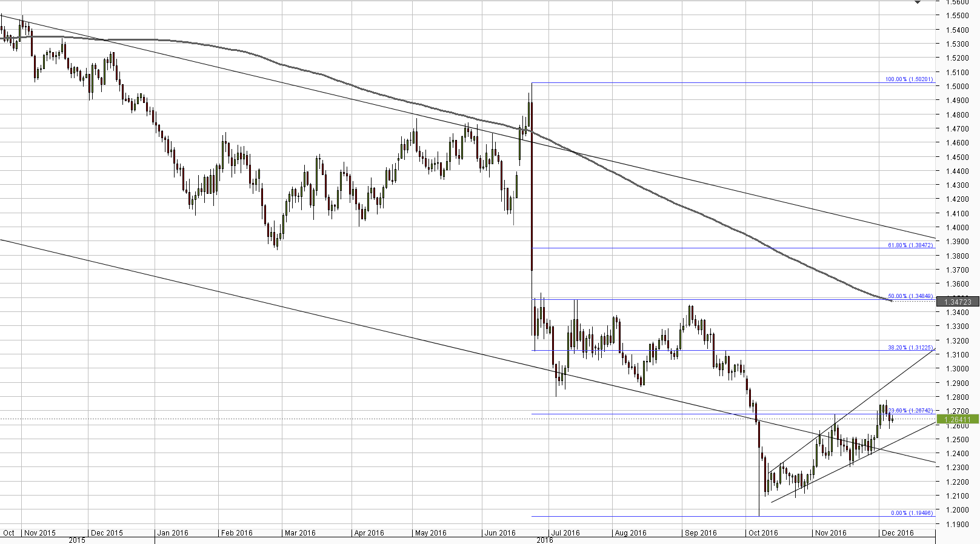This screenshot has height=544, width=980.
Task: Click the Nov 2015 label on time axis
Action: point(40,533)
